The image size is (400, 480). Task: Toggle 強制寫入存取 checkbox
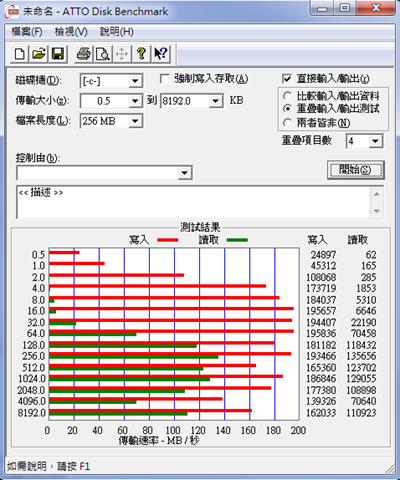(165, 79)
